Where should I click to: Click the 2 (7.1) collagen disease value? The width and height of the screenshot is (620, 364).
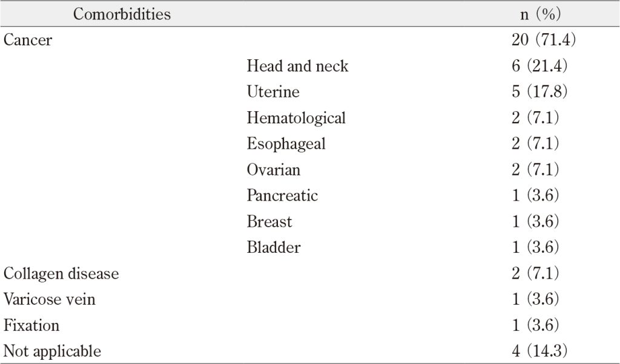[x=535, y=273]
